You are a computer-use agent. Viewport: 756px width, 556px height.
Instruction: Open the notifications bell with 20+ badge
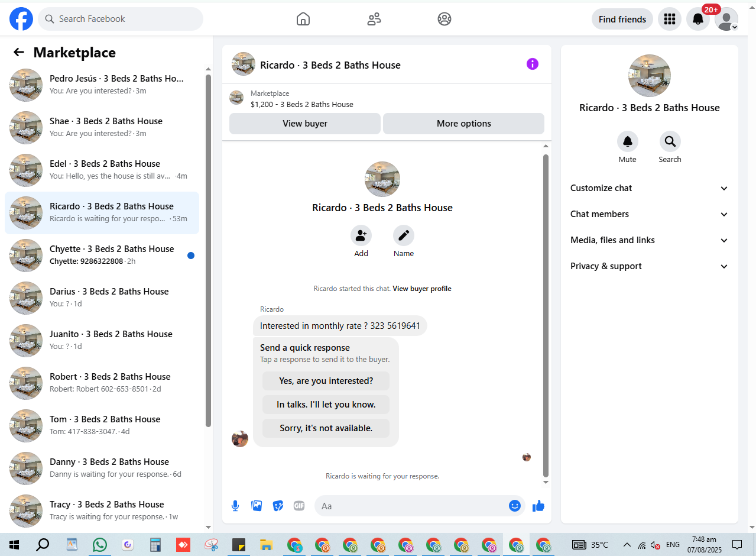[x=698, y=19]
